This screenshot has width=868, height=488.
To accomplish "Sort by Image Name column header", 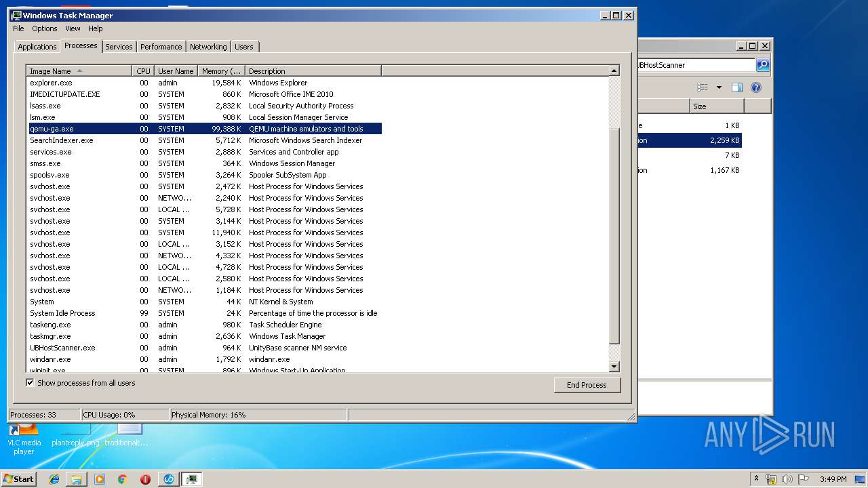I will pyautogui.click(x=79, y=70).
